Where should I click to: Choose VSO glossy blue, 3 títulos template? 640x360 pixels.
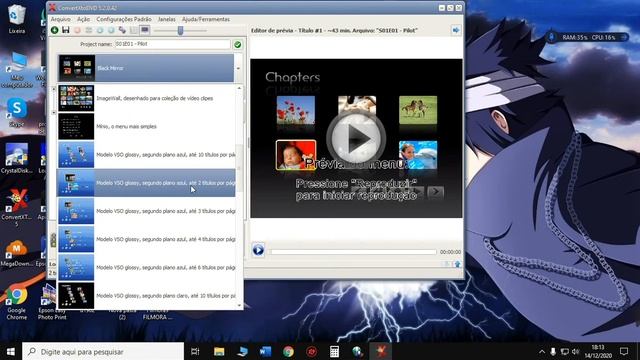click(146, 211)
